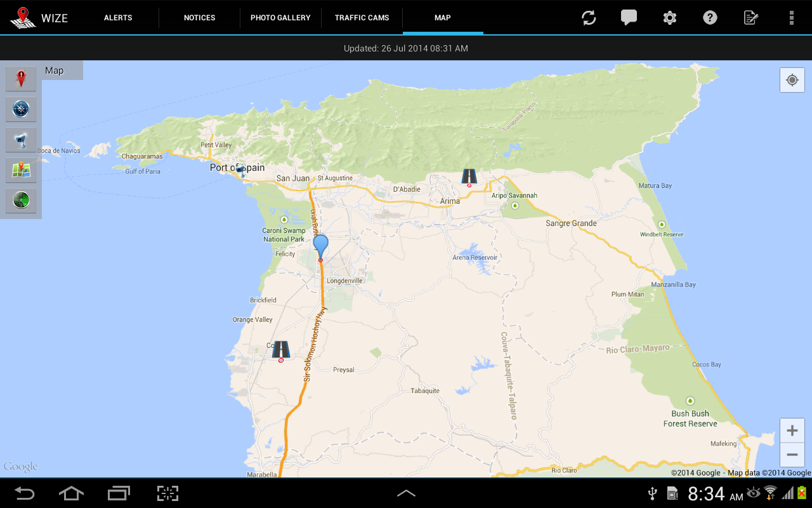Zoom in with the plus button
The height and width of the screenshot is (508, 812).
click(x=792, y=431)
